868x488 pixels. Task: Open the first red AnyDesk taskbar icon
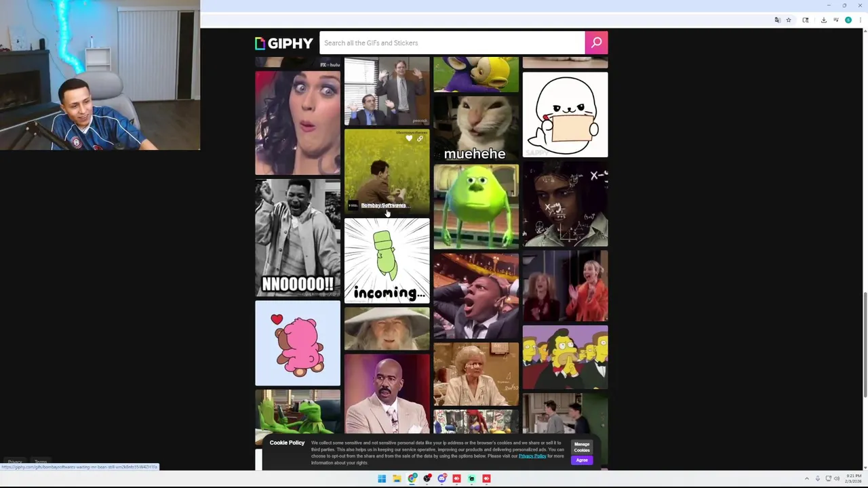click(457, 479)
